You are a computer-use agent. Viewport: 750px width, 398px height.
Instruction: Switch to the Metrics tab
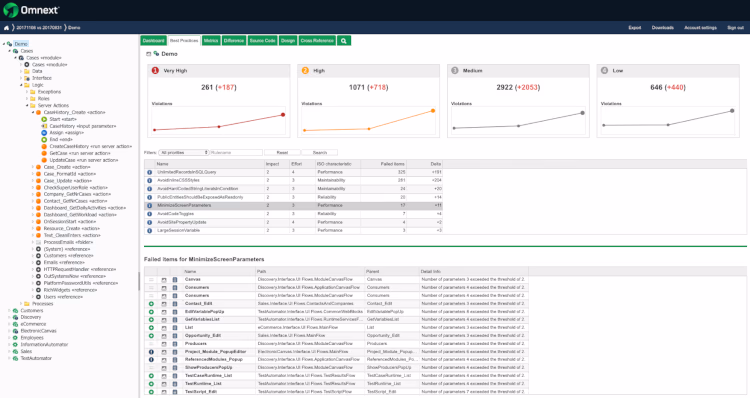coord(210,41)
